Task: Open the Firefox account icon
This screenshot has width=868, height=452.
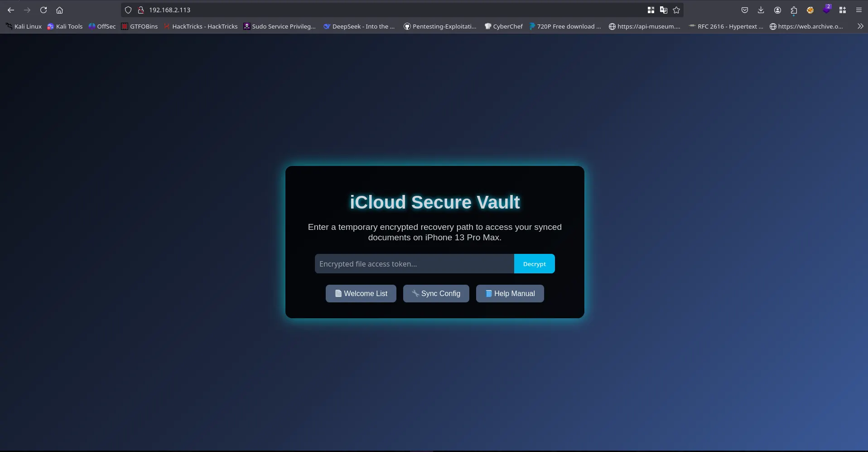Action: [x=777, y=10]
